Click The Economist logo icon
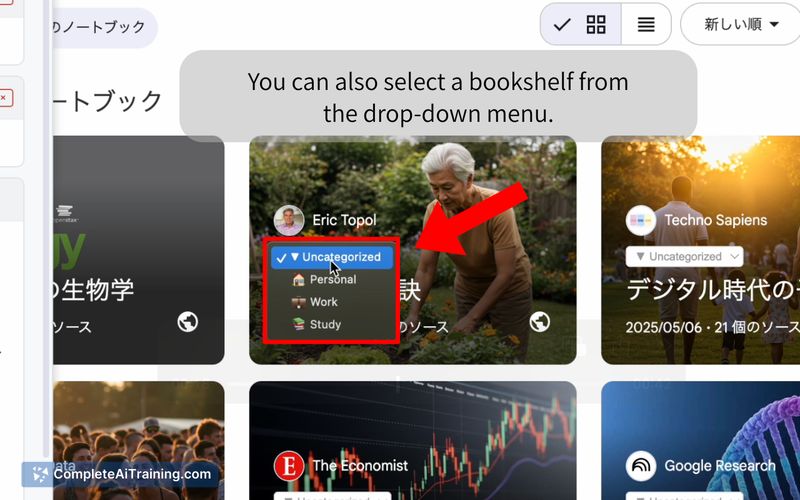This screenshot has width=800, height=500. pos(289,466)
